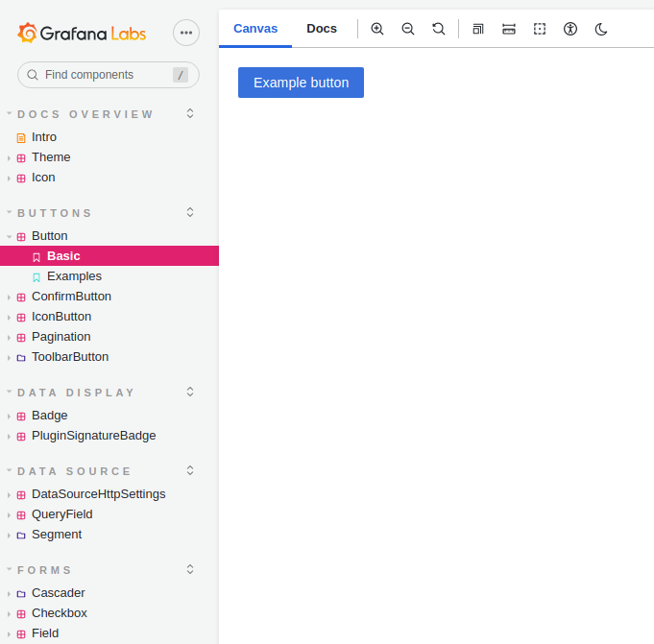The height and width of the screenshot is (644, 654).
Task: Expand all items in Buttons section
Action: click(x=190, y=212)
